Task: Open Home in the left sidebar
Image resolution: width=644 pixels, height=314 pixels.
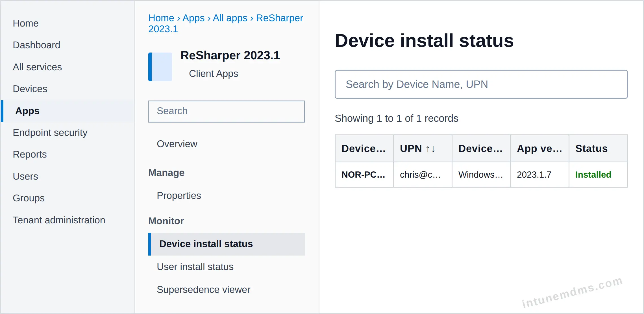Action: pyautogui.click(x=26, y=23)
